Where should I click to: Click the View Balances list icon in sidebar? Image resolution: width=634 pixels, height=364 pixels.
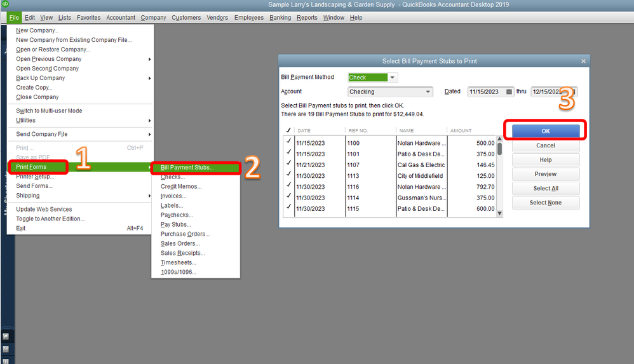[x=6, y=349]
